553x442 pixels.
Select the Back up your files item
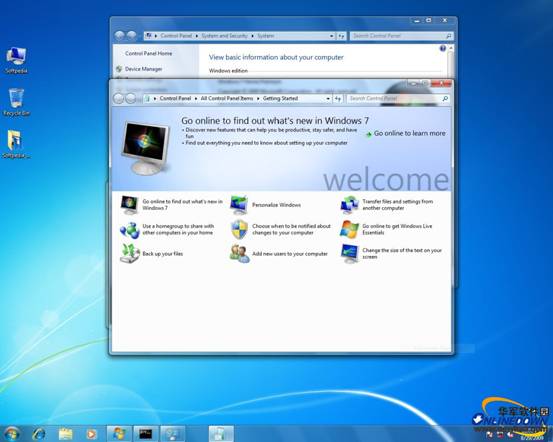click(152, 254)
